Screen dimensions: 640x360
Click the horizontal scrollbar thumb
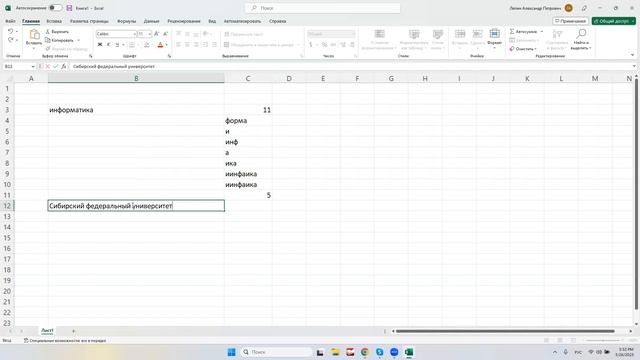coord(505,331)
